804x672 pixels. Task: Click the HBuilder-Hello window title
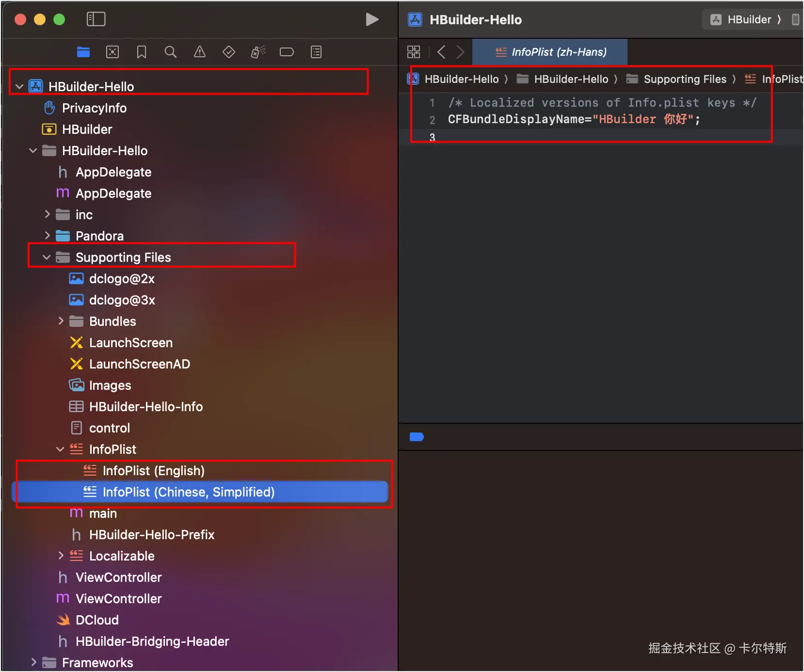(x=476, y=19)
